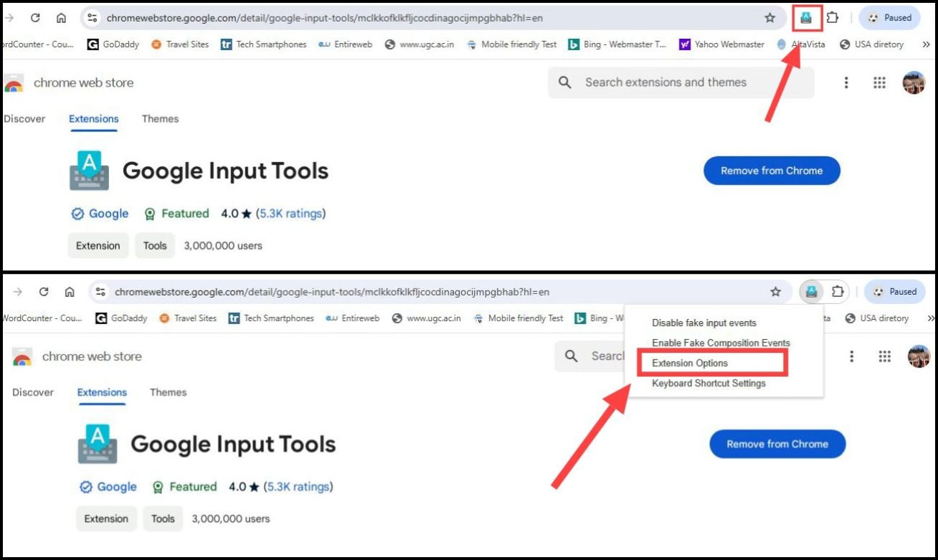The height and width of the screenshot is (560, 938).
Task: Open the 5.3K ratings link in the upper browser
Action: coord(290,214)
